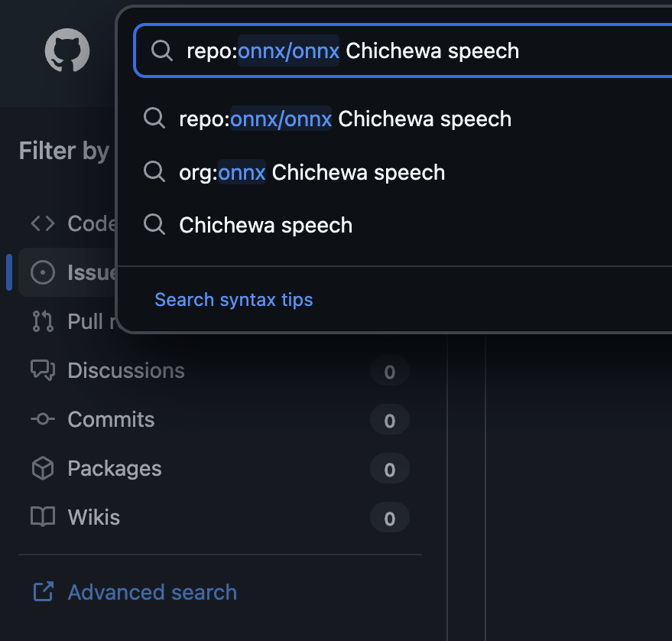This screenshot has height=641, width=672.
Task: Click the Wikis book icon
Action: tap(43, 517)
